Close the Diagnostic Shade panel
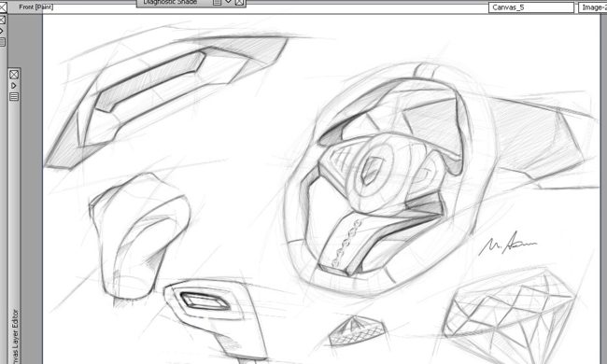This screenshot has width=607, height=364. (240, 2)
